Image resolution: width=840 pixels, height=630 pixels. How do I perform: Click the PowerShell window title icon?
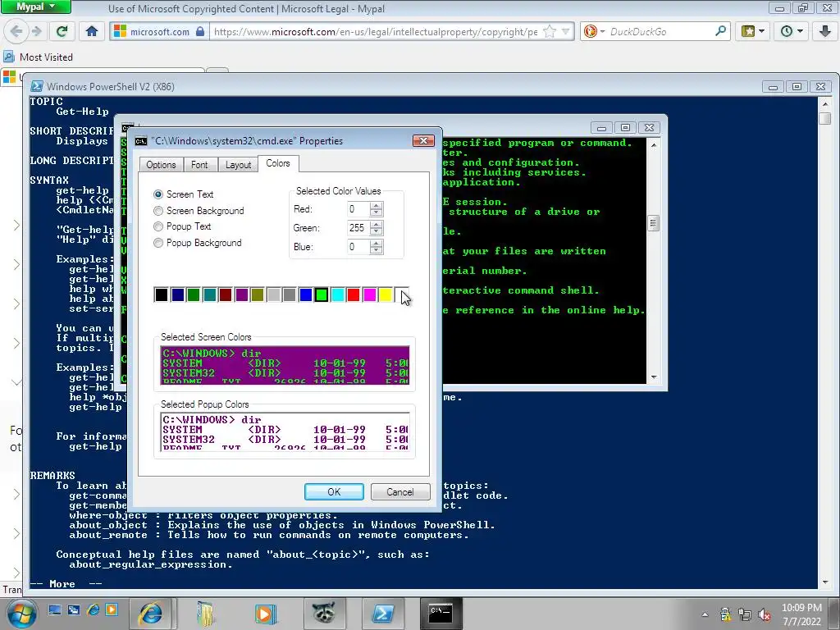pyautogui.click(x=37, y=86)
